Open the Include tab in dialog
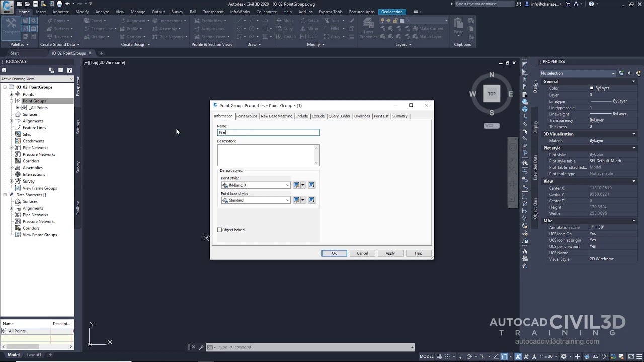The image size is (644, 362). [302, 116]
